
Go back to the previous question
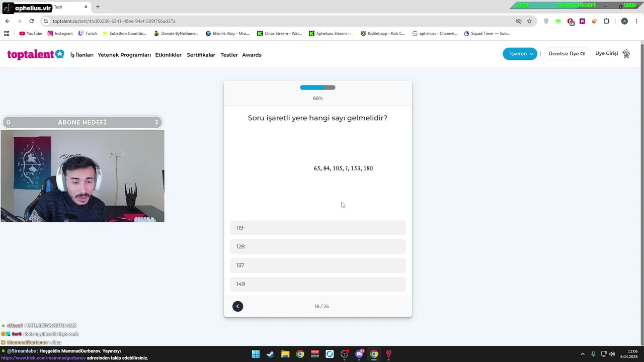[238, 306]
